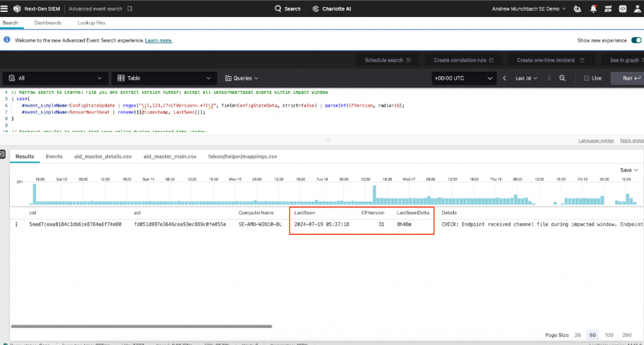Expand the All repository dropdown
The width and height of the screenshot is (644, 345).
(53, 78)
